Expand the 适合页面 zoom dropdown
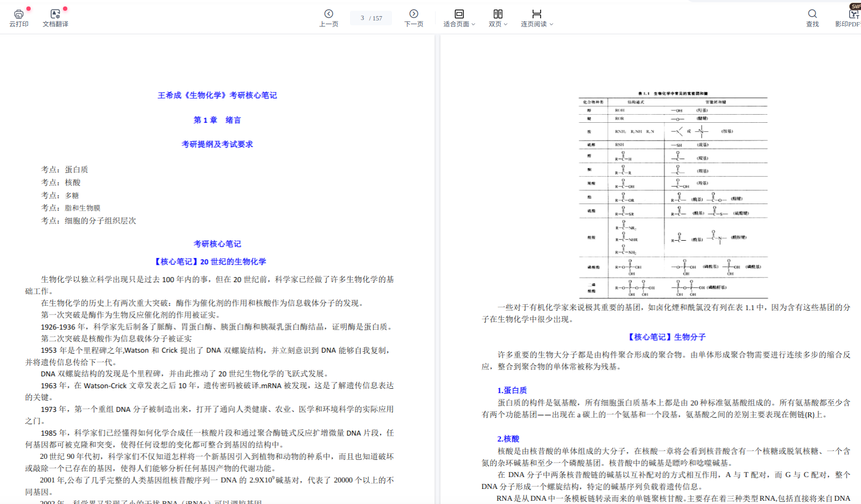This screenshot has height=504, width=861. [459, 18]
